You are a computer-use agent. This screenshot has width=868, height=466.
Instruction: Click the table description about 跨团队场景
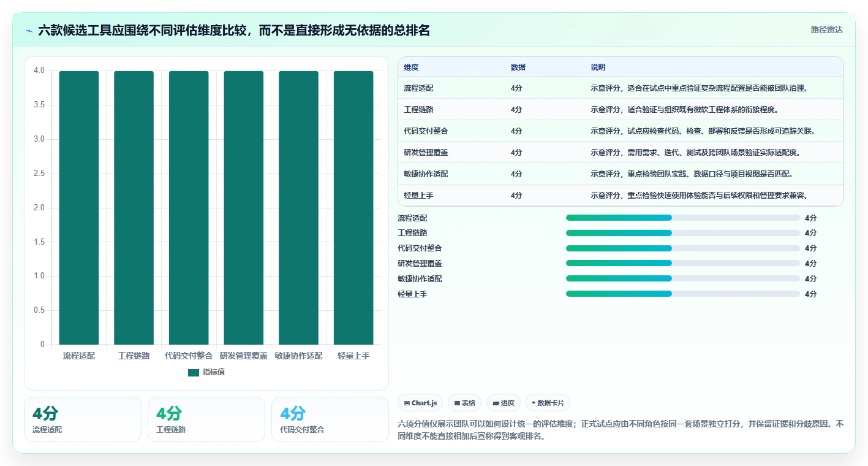695,153
